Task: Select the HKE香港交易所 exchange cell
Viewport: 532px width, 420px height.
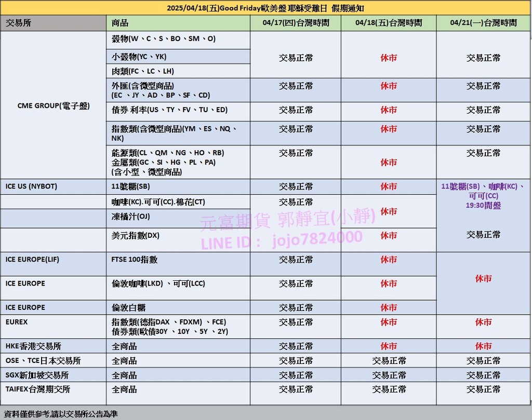Action: [33, 346]
